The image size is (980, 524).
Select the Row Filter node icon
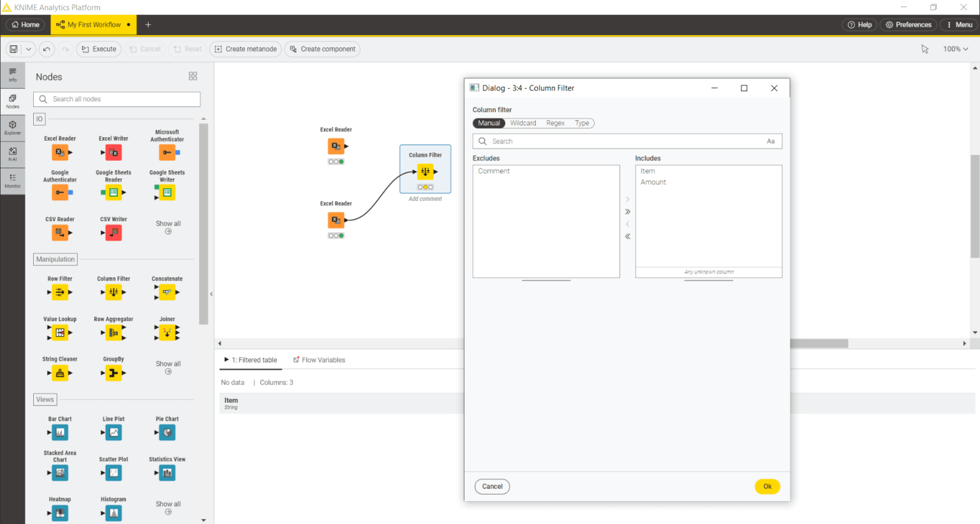60,292
